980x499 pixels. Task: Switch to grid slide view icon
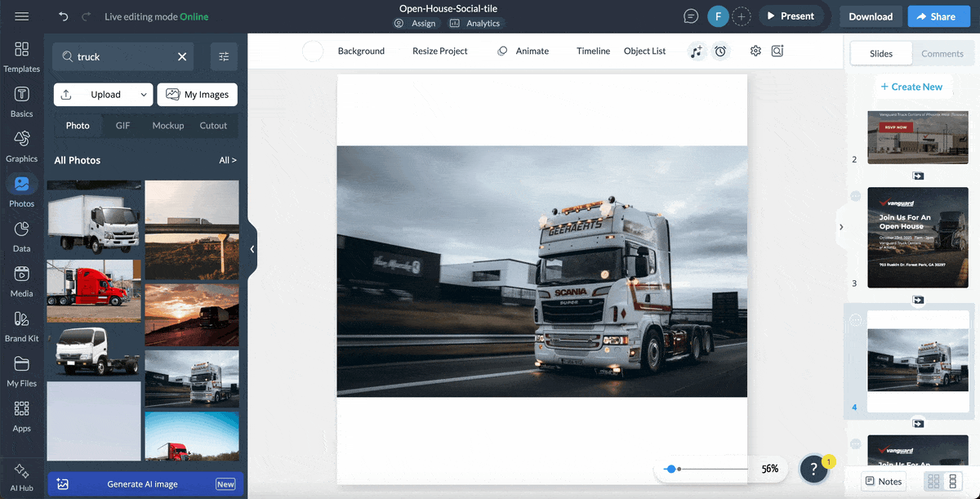click(934, 481)
